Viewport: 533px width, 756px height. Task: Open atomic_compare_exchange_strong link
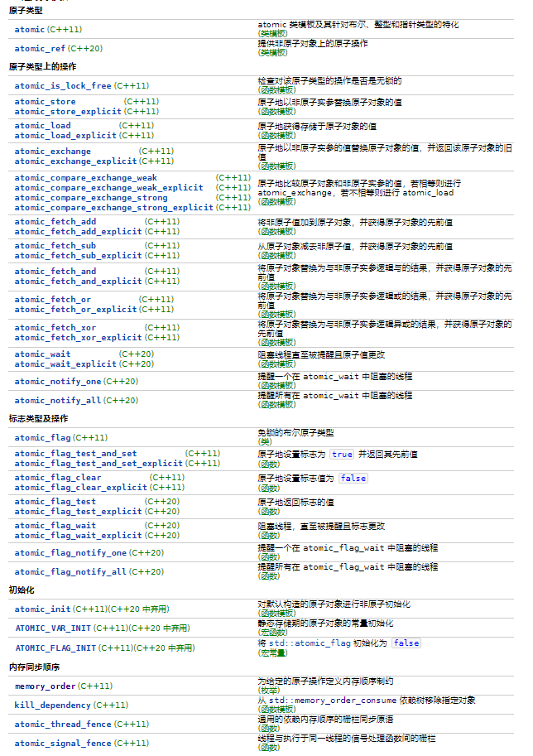pos(91,198)
